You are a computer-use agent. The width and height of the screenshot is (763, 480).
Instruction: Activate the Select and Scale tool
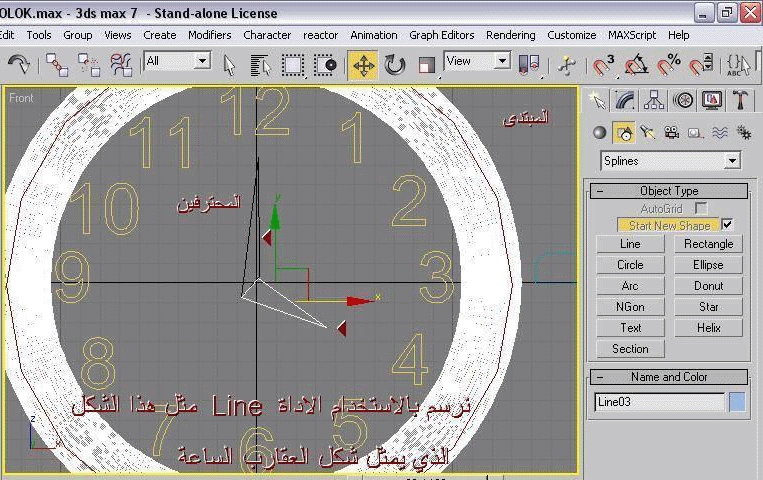[x=426, y=65]
